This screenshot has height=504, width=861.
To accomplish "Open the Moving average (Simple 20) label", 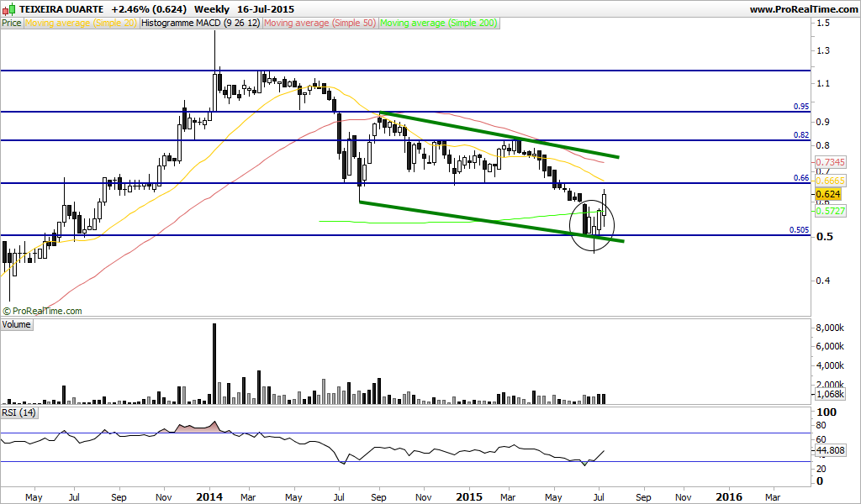I will click(81, 23).
